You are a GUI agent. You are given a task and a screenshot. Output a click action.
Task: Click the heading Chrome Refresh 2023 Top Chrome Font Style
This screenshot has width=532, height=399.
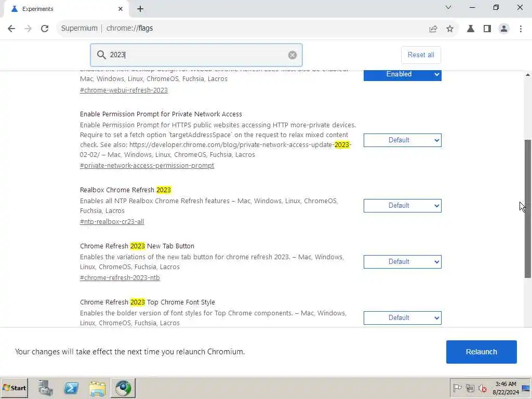pyautogui.click(x=148, y=302)
